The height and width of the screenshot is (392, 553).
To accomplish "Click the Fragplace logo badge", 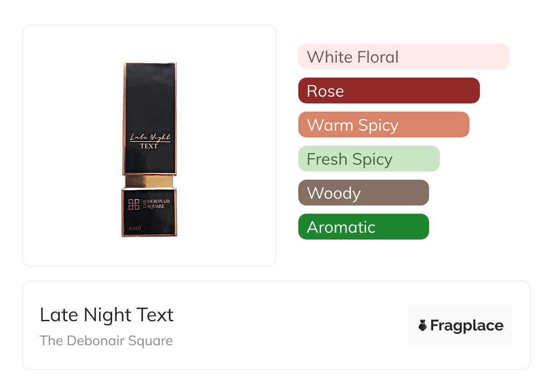I will click(x=461, y=325).
